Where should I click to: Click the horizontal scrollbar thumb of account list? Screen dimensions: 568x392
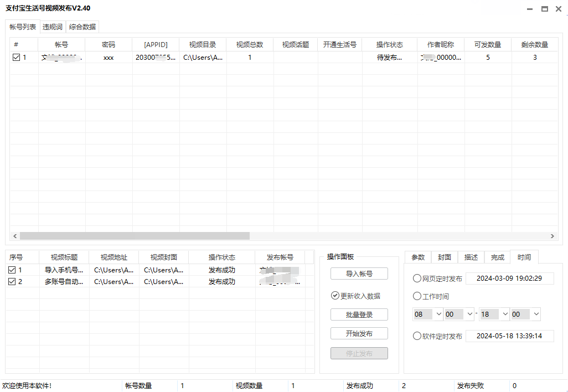click(135, 236)
